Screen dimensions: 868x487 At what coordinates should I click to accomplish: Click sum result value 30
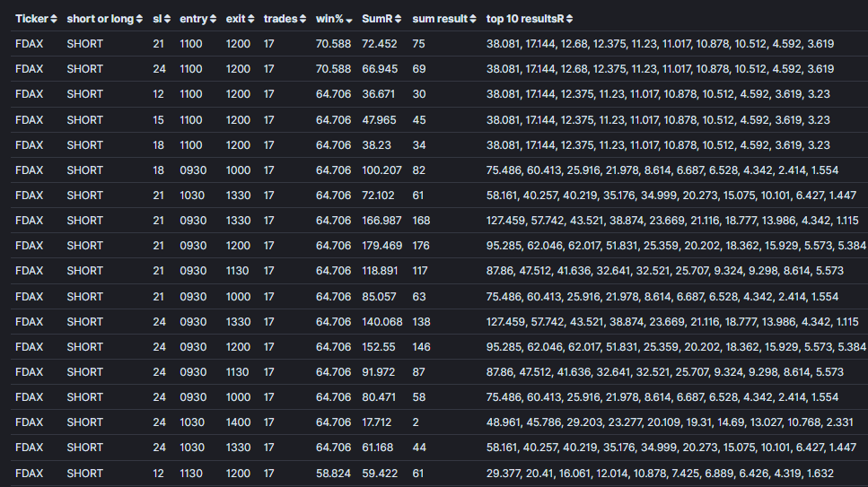tap(419, 94)
